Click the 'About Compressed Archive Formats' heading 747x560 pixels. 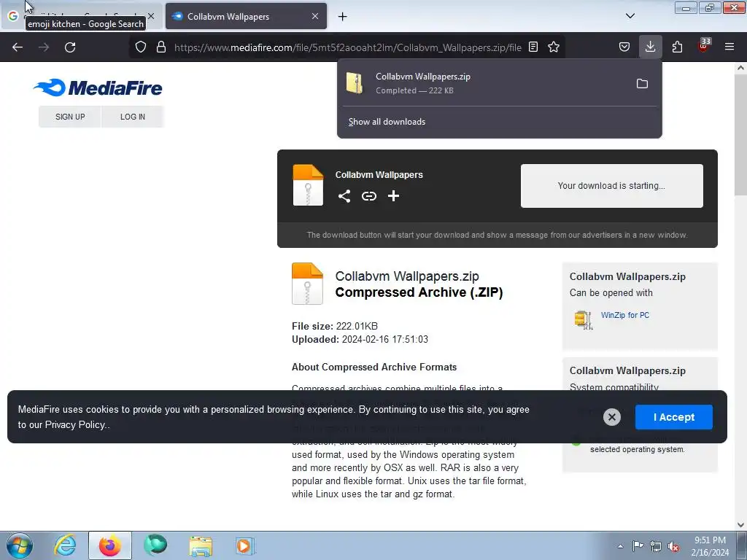click(x=374, y=367)
